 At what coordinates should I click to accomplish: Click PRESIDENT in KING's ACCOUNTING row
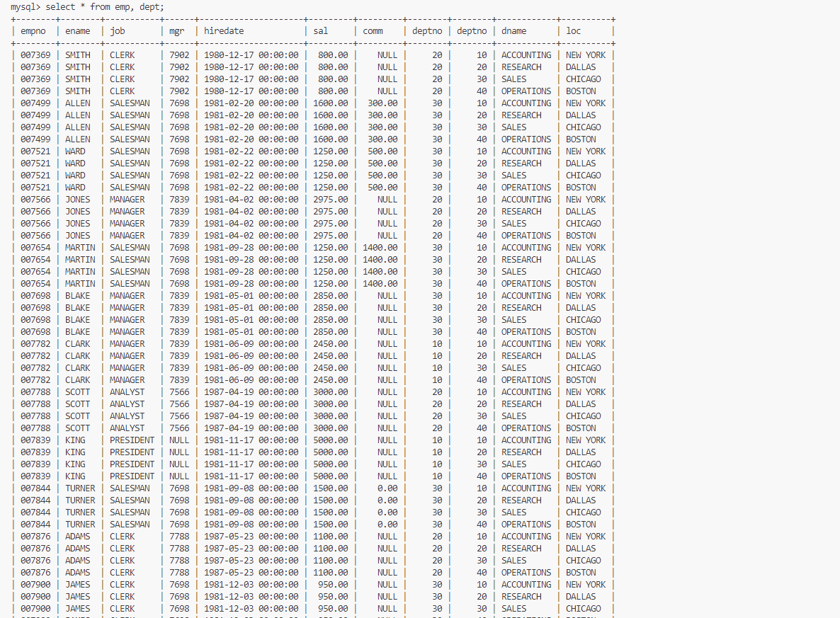point(132,441)
